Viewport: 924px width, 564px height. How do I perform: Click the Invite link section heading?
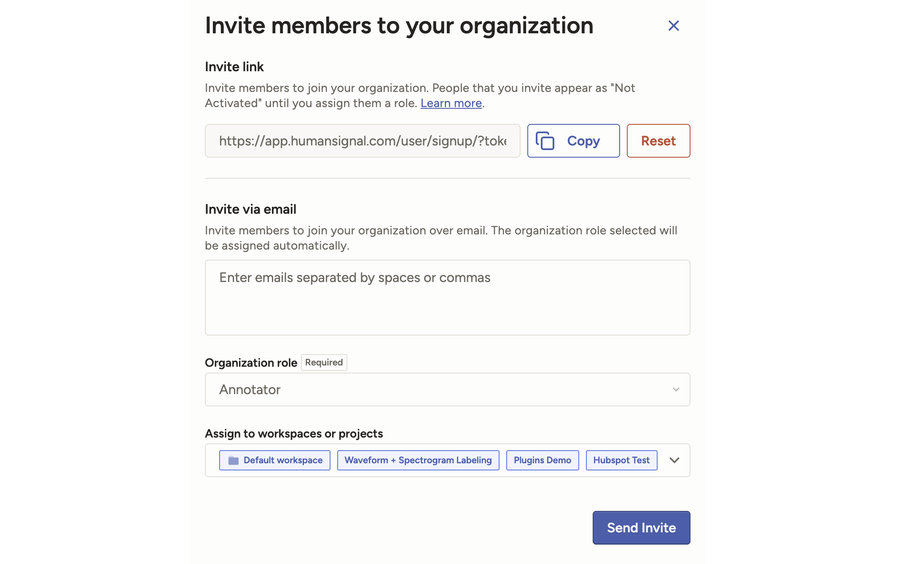click(234, 67)
